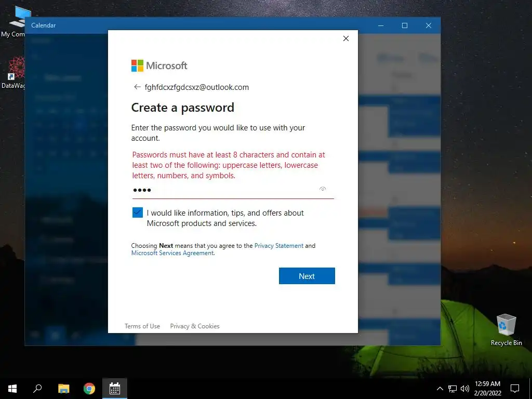Minimize the Calendar window
Viewport: 532px width, 399px height.
click(381, 25)
